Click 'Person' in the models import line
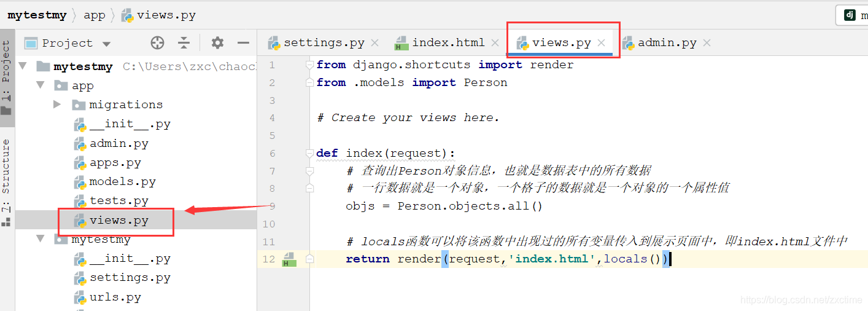 click(486, 82)
